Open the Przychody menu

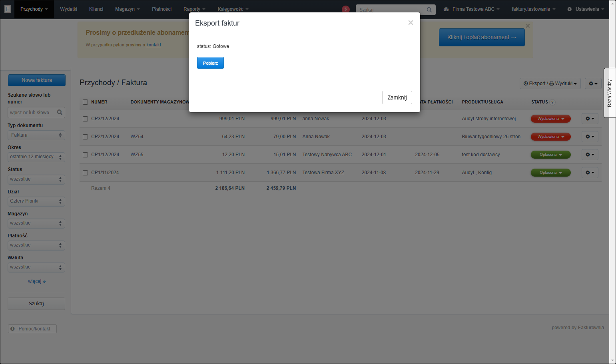(34, 9)
